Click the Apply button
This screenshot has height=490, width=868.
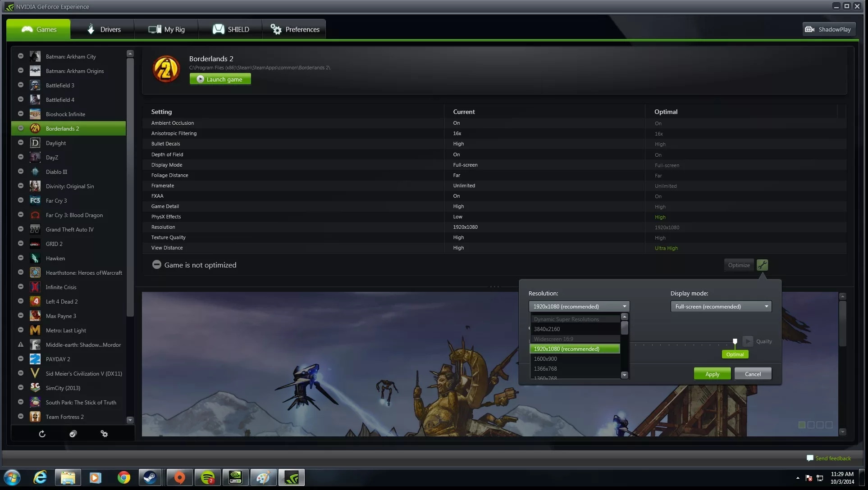712,373
